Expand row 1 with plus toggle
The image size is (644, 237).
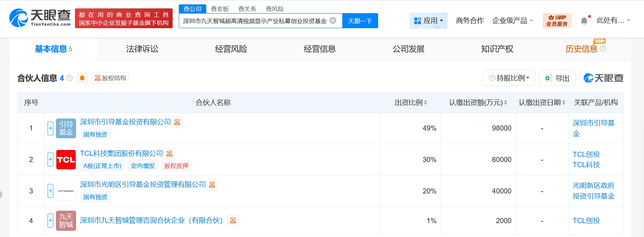(x=50, y=128)
